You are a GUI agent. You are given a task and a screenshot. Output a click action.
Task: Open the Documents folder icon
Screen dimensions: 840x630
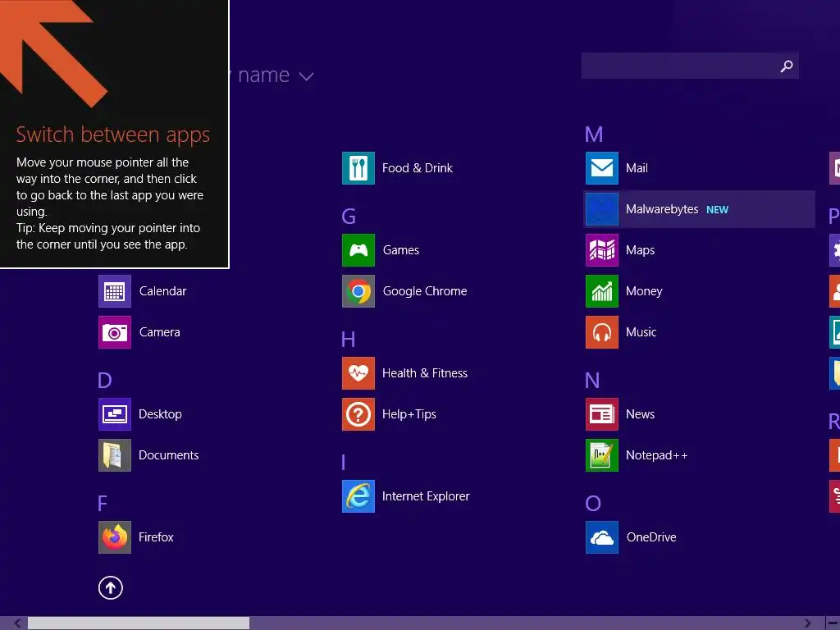[115, 455]
